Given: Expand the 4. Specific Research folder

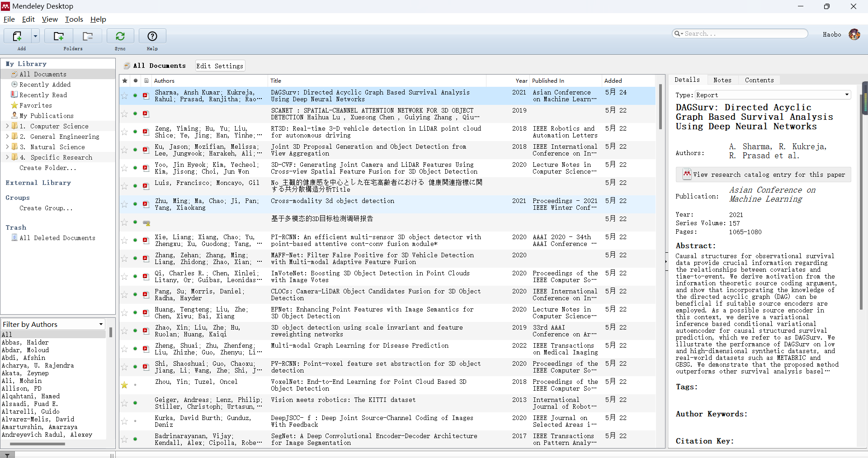Looking at the screenshot, I should pyautogui.click(x=7, y=157).
